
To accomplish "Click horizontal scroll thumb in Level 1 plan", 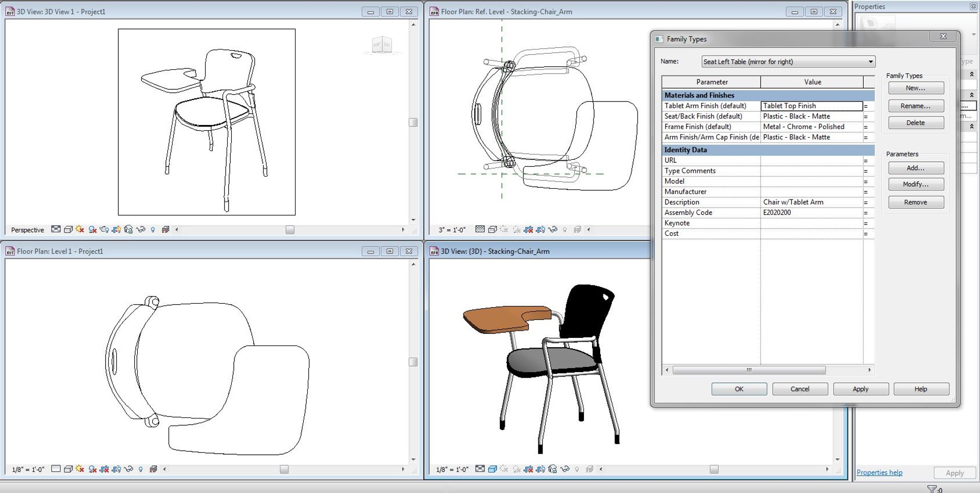I will 284,470.
